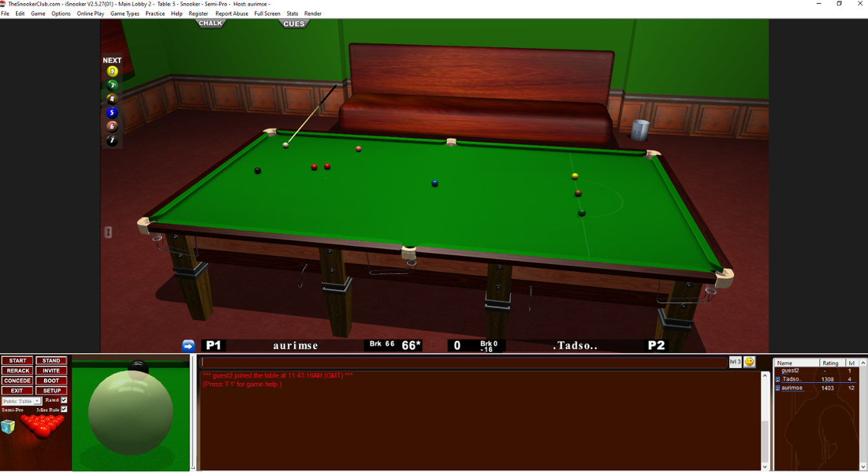Select the pink ball in the NEXT panel
Screen dimensions: 868x472
click(x=111, y=125)
